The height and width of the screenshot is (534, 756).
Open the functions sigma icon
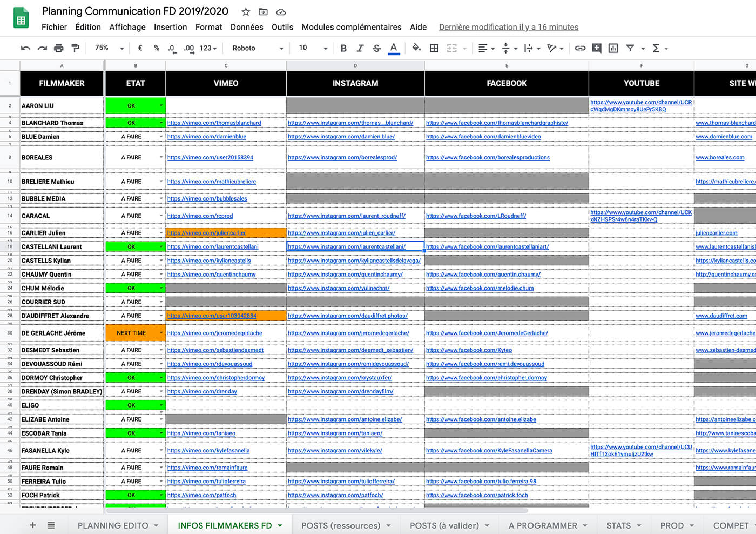pos(656,48)
